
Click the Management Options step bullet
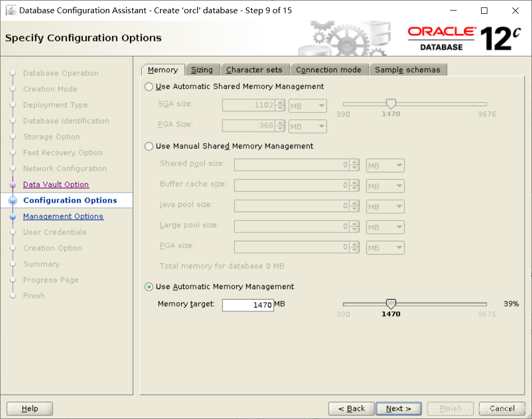click(x=13, y=216)
